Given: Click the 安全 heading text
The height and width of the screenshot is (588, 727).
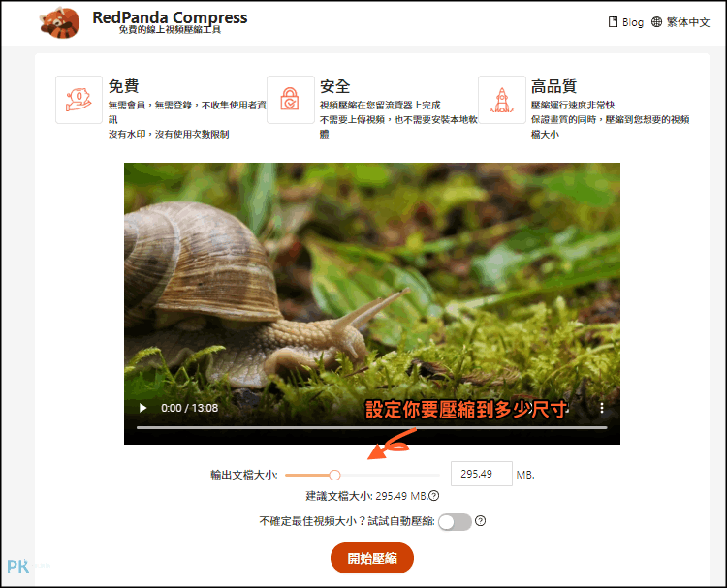Looking at the screenshot, I should 334,86.
